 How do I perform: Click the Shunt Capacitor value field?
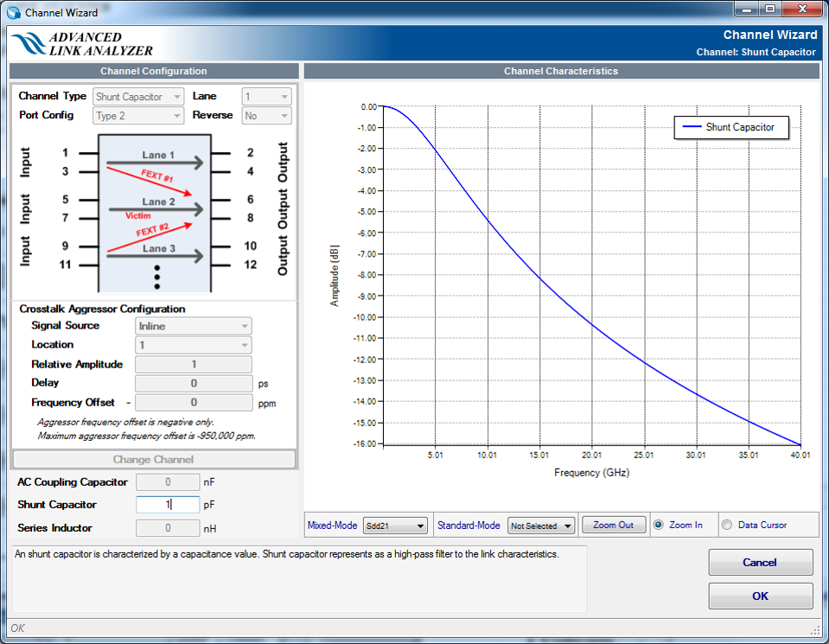[x=168, y=505]
